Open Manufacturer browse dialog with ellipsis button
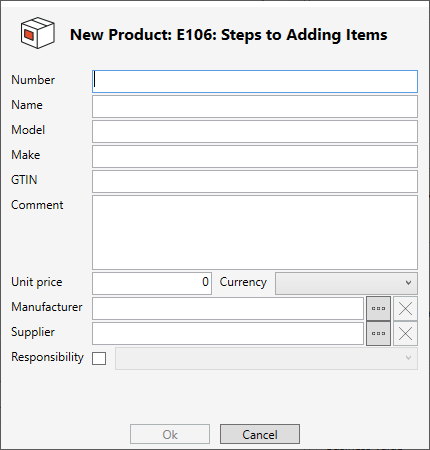 (378, 308)
